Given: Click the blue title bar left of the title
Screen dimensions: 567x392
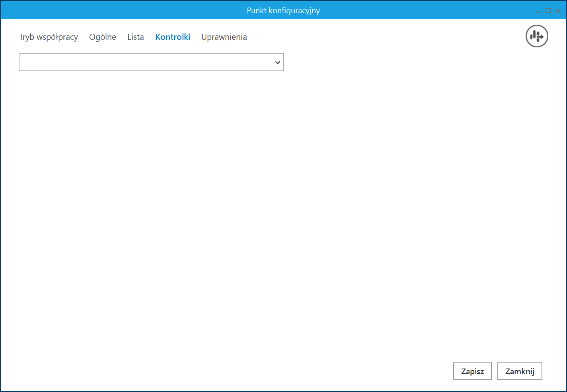Looking at the screenshot, I should [x=119, y=10].
